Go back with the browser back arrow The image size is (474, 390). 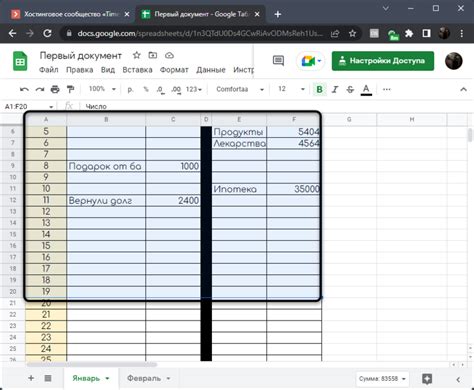[12, 33]
